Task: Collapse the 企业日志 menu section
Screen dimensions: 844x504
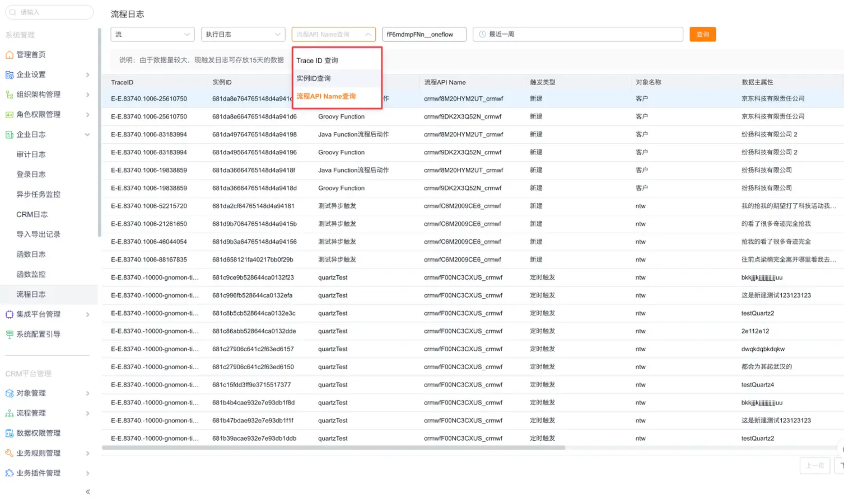Action: click(87, 135)
